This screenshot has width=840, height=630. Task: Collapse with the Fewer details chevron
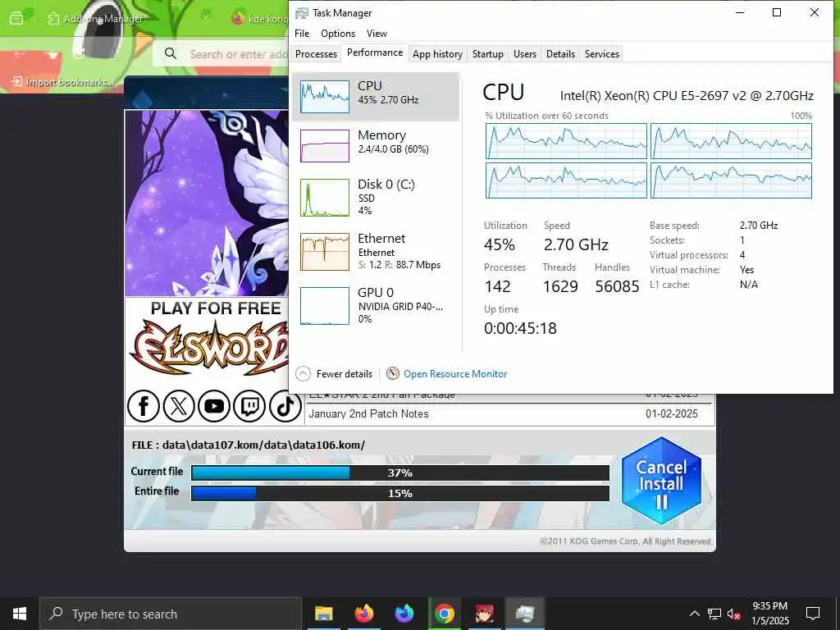[x=304, y=373]
